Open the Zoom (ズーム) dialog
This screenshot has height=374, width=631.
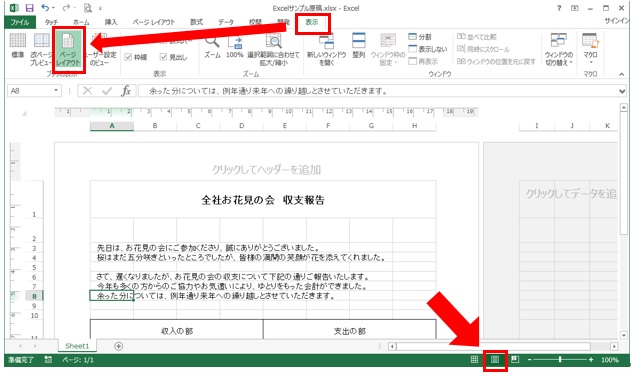coord(212,47)
